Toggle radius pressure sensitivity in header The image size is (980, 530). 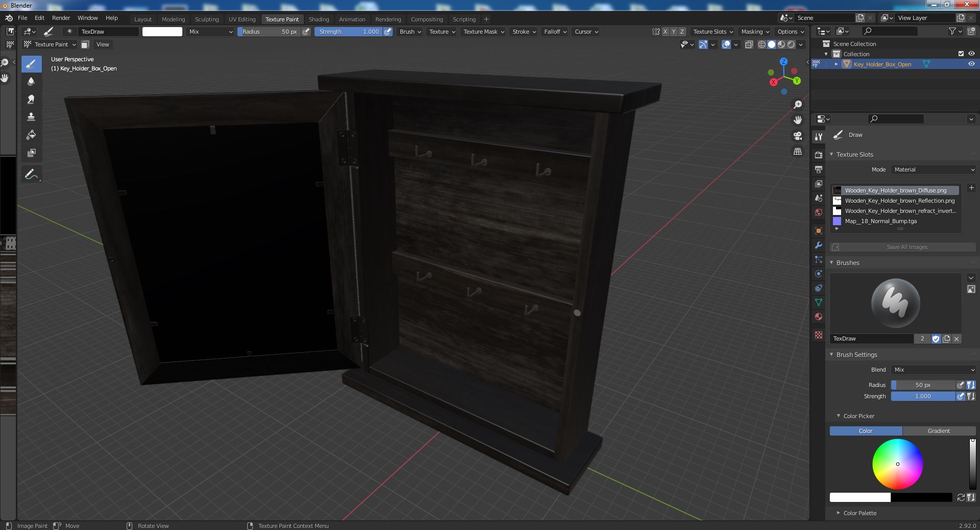pyautogui.click(x=306, y=32)
